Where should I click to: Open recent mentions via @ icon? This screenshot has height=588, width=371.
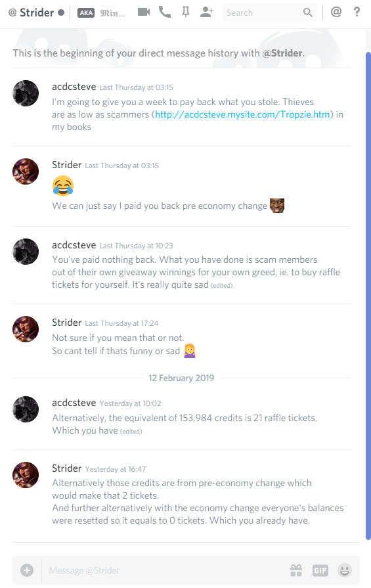coord(336,12)
